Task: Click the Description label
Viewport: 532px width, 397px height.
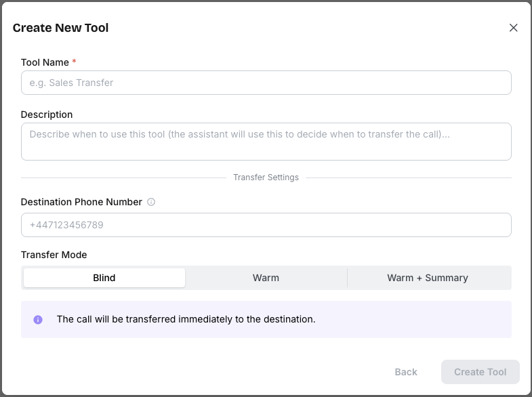Action: pos(47,114)
